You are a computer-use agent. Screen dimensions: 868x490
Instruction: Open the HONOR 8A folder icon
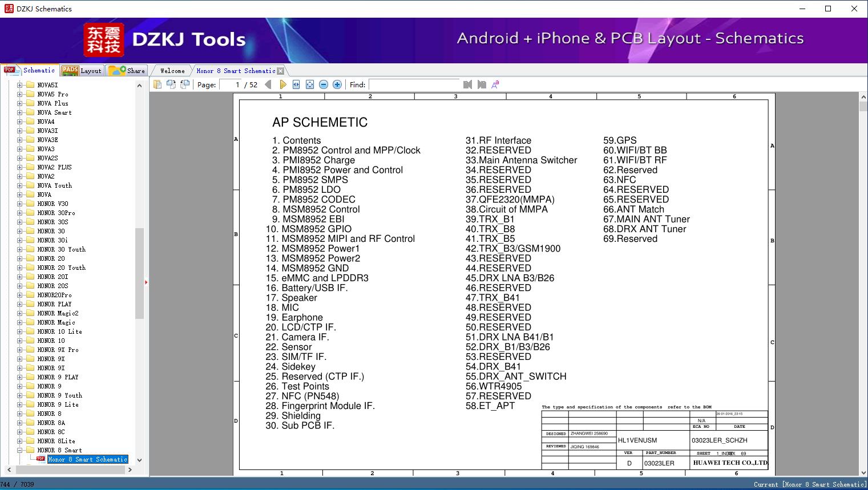pyautogui.click(x=30, y=423)
